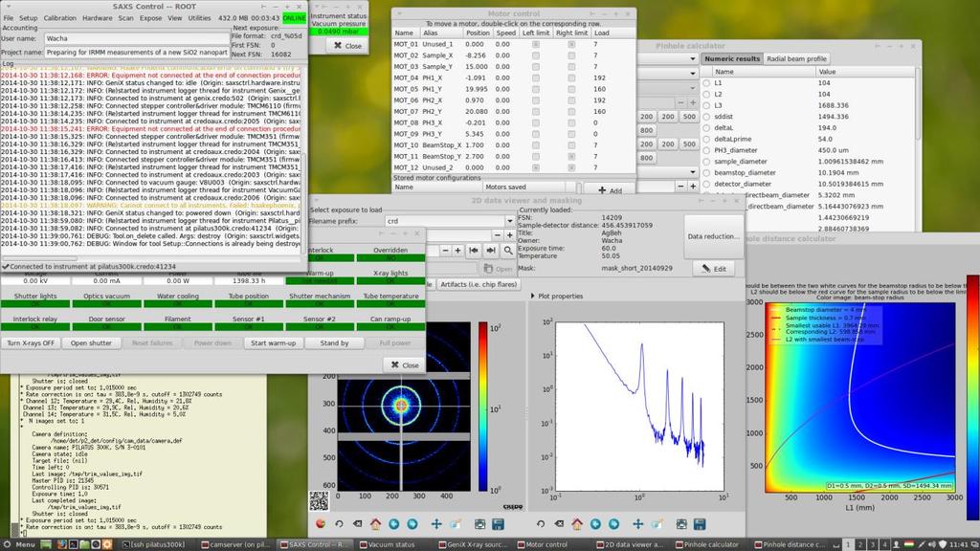Click back arrow under the scattering curve plot
This screenshot has width=980, height=551.
point(595,524)
